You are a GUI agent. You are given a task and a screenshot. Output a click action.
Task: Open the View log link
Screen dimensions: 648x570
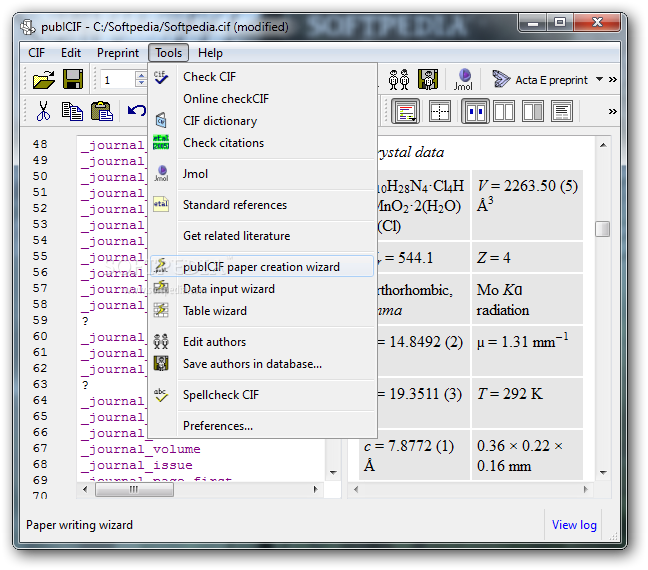574,525
